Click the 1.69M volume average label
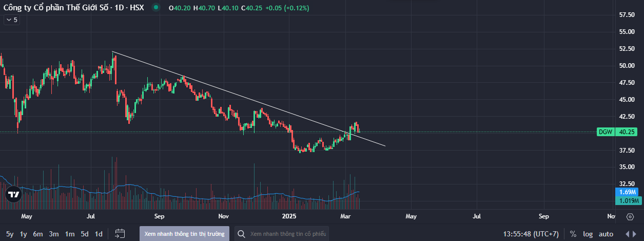Image resolution: width=644 pixels, height=241 pixels. (627, 192)
